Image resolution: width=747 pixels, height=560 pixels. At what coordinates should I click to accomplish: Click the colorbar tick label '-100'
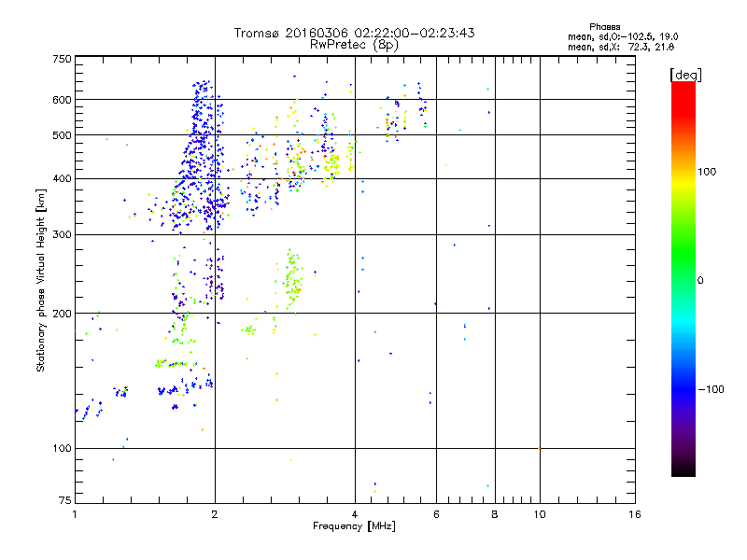[x=712, y=389]
